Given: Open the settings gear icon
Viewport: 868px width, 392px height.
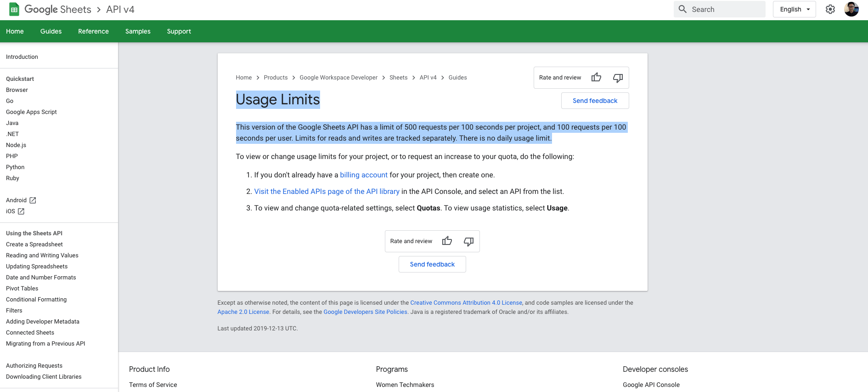Looking at the screenshot, I should (830, 9).
